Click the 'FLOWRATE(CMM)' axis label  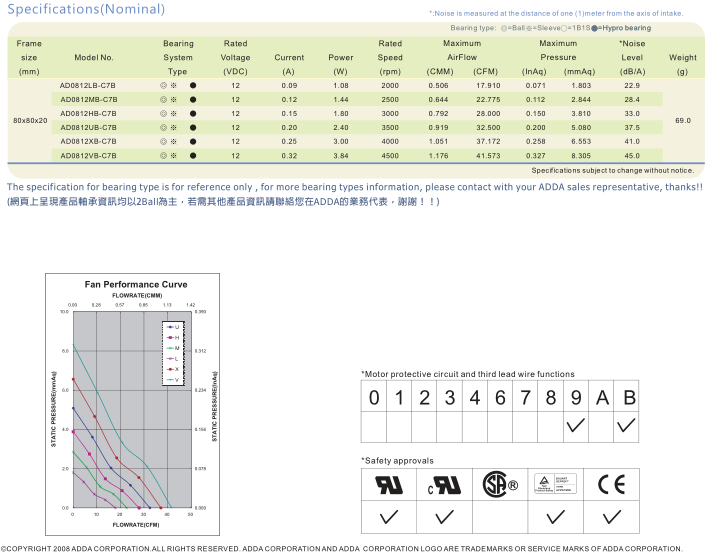pos(137,295)
